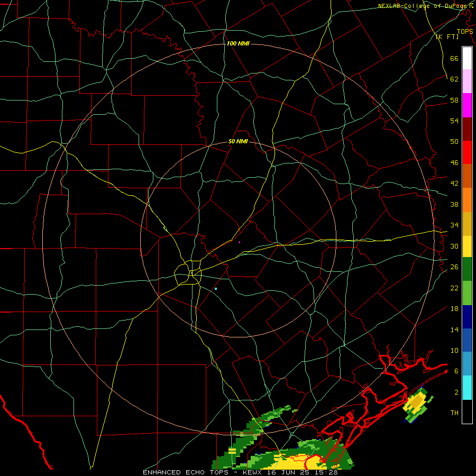Click the 'ENHANCED ECHO TOPS' caption text
This screenshot has width=476, height=476.
pyautogui.click(x=186, y=472)
